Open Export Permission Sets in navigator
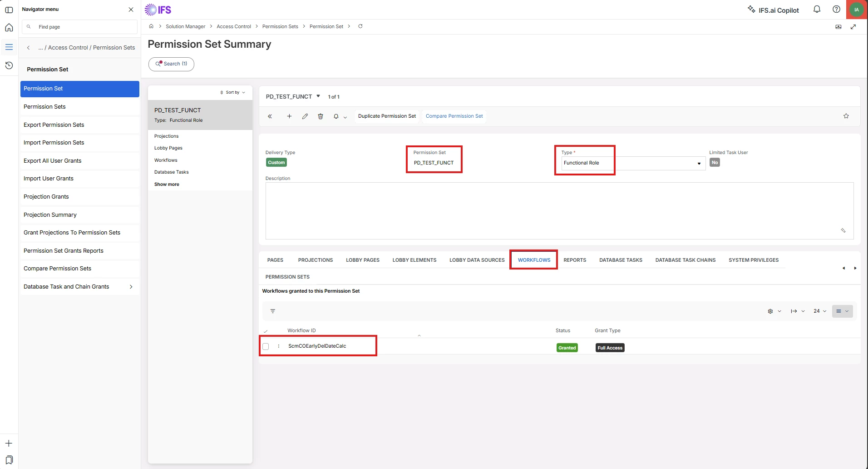The height and width of the screenshot is (469, 868). (79, 125)
